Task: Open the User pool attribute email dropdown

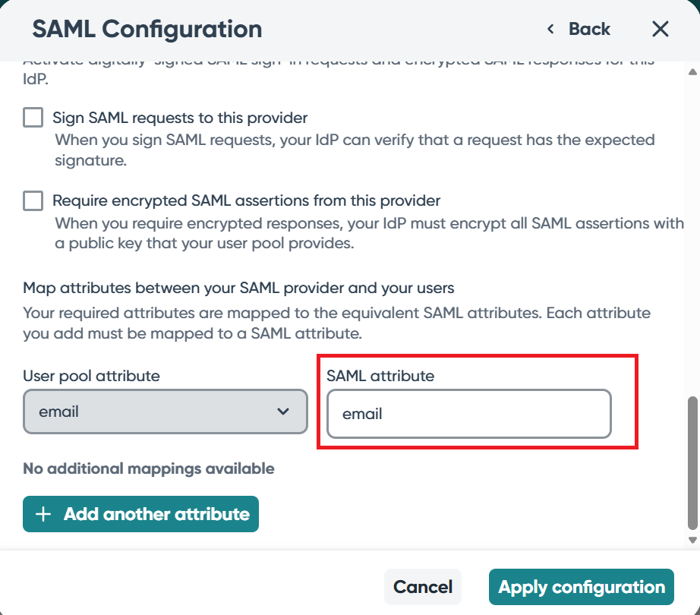Action: tap(165, 412)
